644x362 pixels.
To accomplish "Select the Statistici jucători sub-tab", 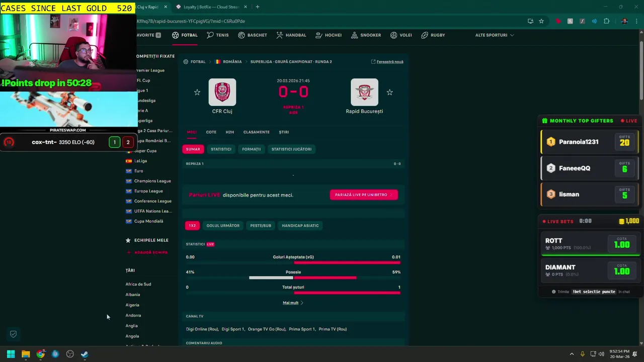I will (291, 149).
